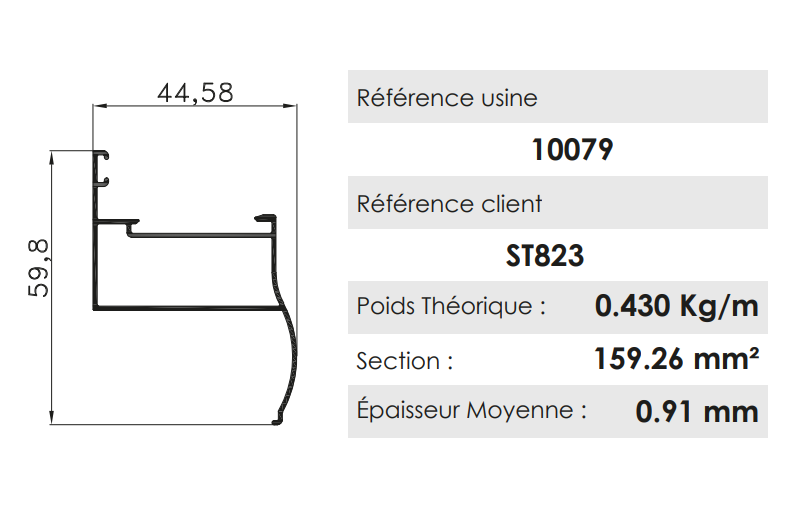Select the 159.26 mm² section value
The image size is (811, 520).
[x=676, y=359]
